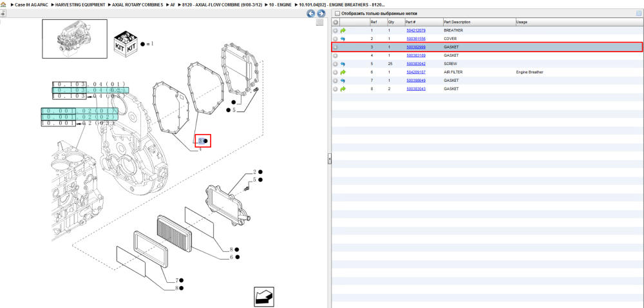
Task: Click the blue arrow on the COVER row
Action: pos(343,39)
